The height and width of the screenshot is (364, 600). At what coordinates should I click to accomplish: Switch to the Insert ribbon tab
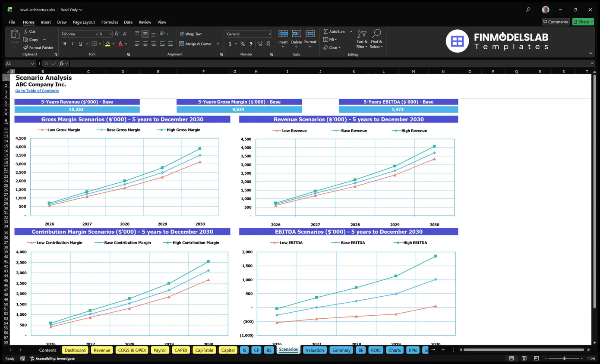coord(46,22)
